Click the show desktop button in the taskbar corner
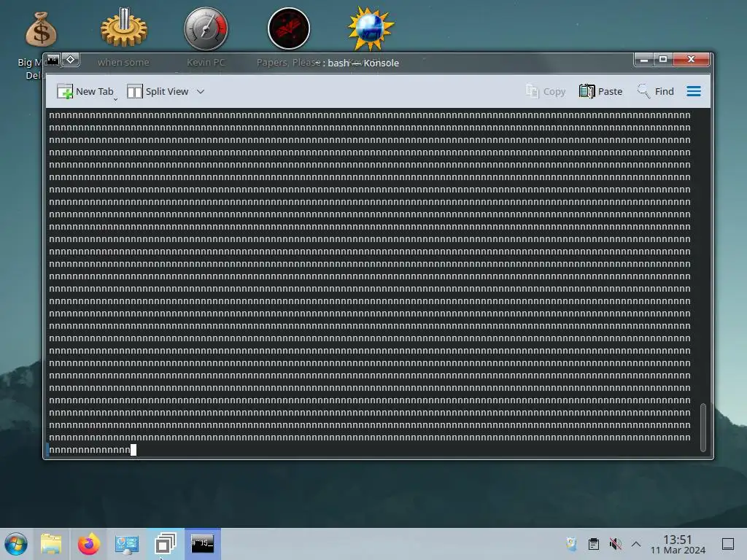This screenshot has width=747, height=560. 728,544
